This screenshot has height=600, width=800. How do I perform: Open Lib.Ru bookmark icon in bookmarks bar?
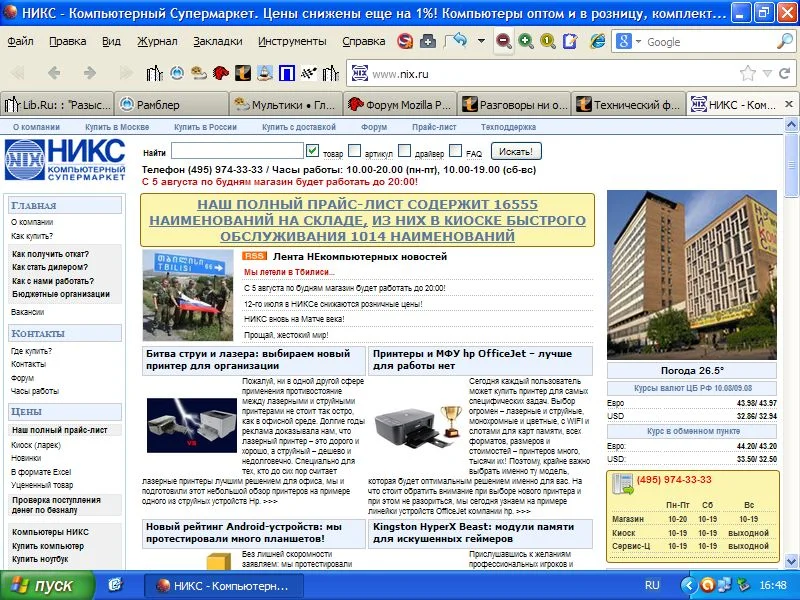point(154,73)
